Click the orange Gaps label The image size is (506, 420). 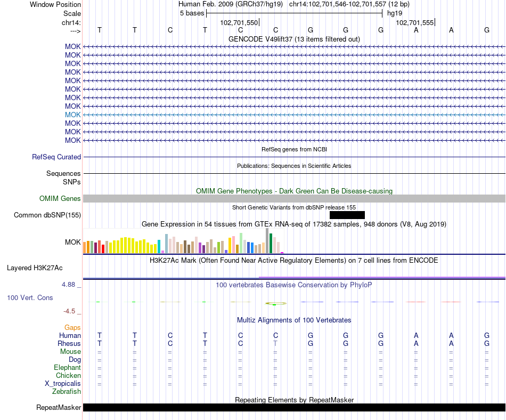(72, 328)
